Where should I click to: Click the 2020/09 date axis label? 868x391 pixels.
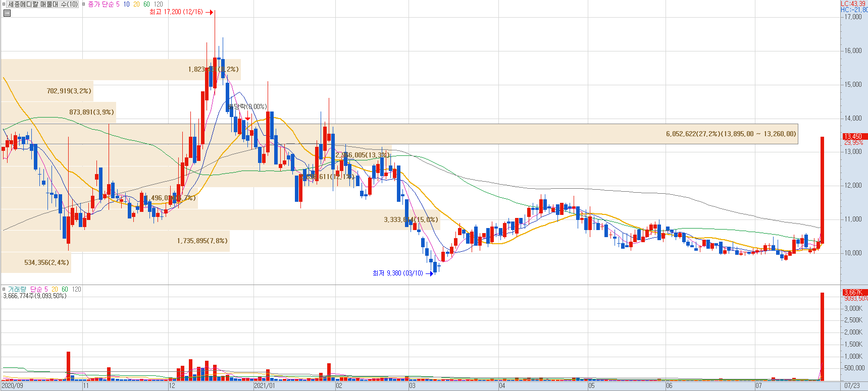click(12, 386)
